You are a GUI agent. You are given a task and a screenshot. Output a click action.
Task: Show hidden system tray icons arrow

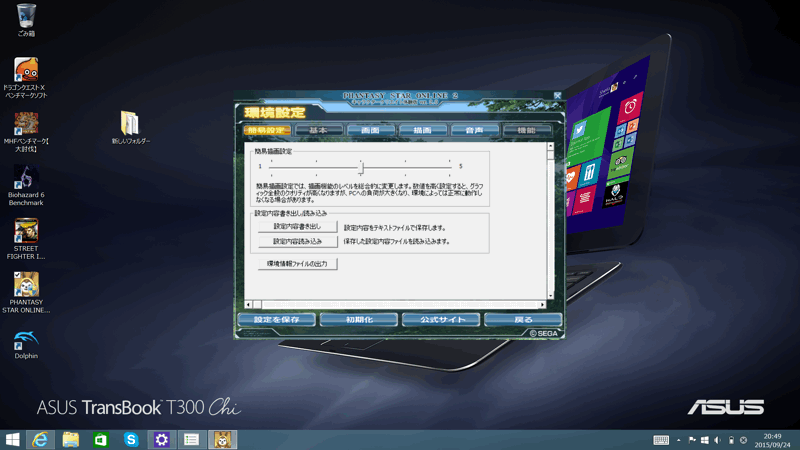[679, 440]
